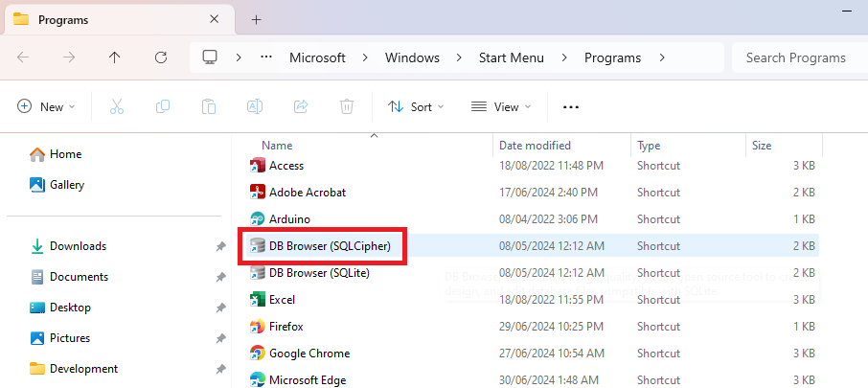
Task: Select the DB Browser (SQLite) shortcut icon
Action: pos(257,273)
